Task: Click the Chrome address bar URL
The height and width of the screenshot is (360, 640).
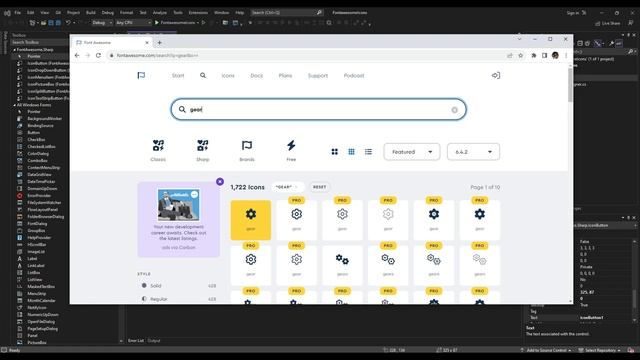Action: pyautogui.click(x=157, y=56)
